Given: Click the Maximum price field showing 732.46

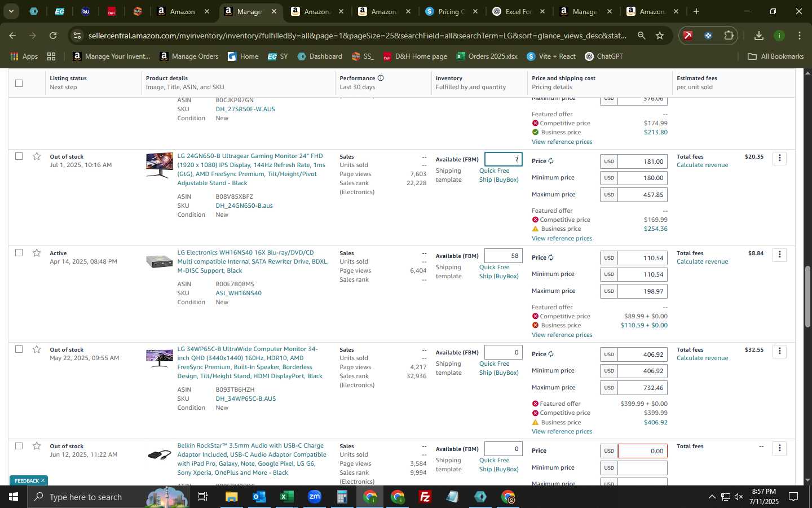Looking at the screenshot, I should coord(642,388).
